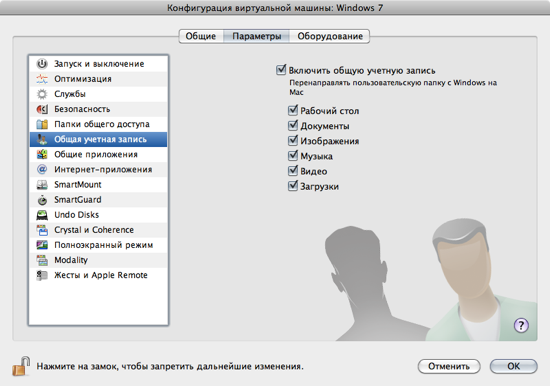The image size is (550, 386).
Task: Uncheck the Документы checkbox
Action: [293, 125]
